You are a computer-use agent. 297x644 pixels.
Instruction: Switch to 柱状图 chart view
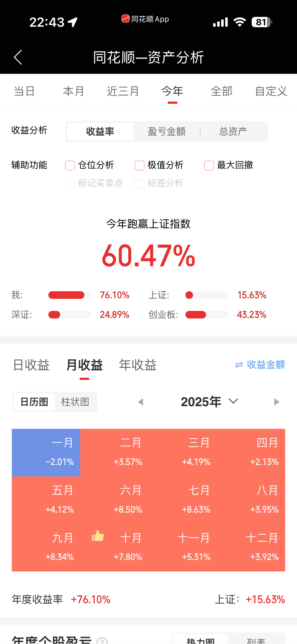75,402
